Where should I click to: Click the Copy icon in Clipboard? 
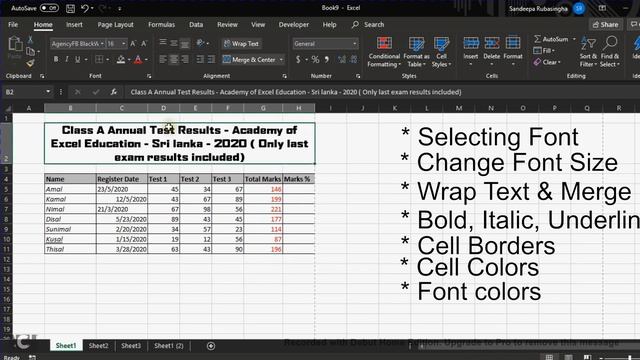[x=30, y=51]
